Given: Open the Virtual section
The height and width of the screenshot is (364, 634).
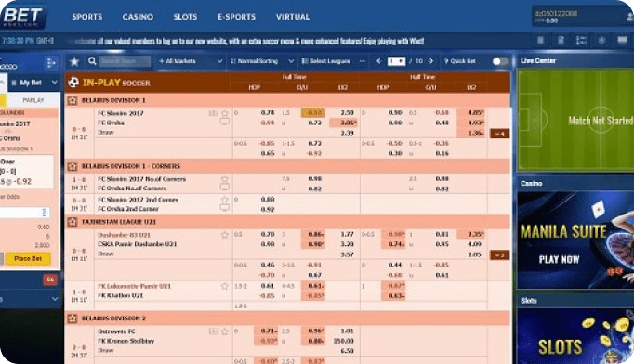Looking at the screenshot, I should click(293, 17).
